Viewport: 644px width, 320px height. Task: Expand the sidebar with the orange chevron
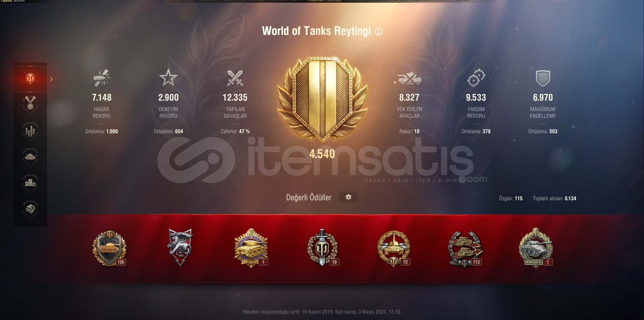coord(51,79)
